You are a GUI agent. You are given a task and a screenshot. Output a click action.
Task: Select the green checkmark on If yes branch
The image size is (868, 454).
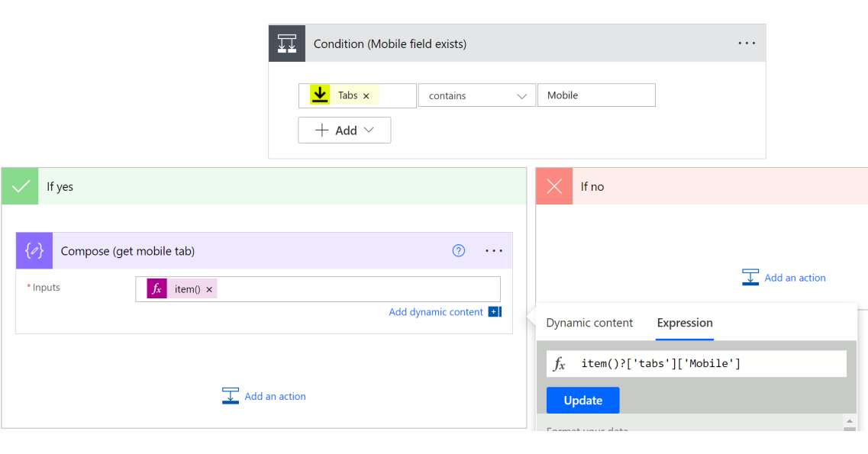pyautogui.click(x=20, y=185)
